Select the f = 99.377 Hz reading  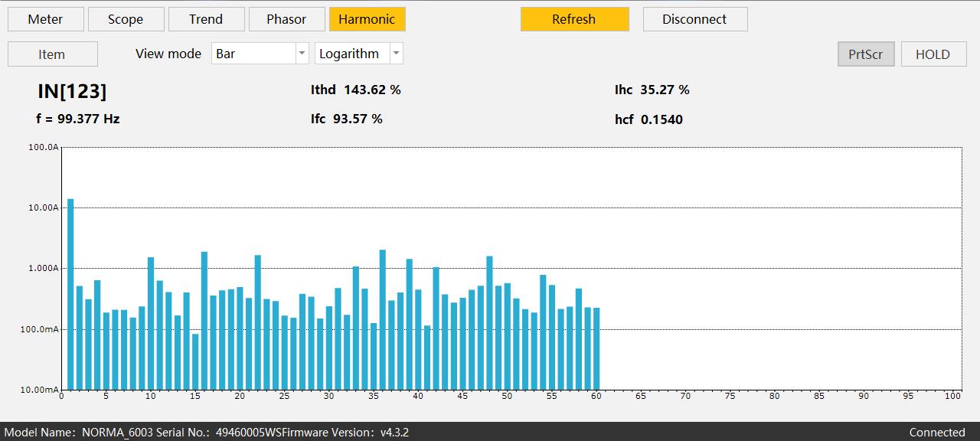coord(77,119)
